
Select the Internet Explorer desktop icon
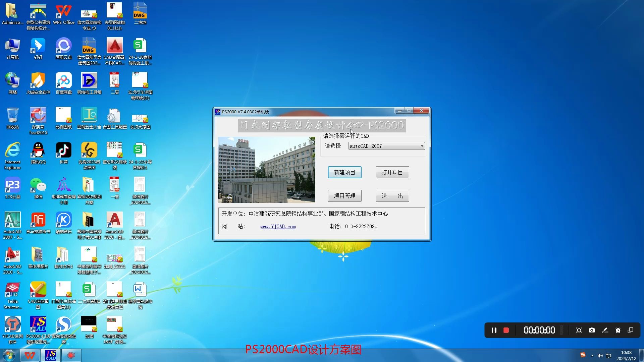coord(13,156)
